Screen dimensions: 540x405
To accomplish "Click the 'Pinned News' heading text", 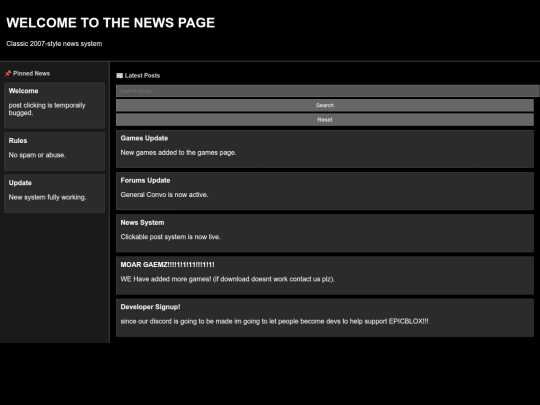I will 31,73.
